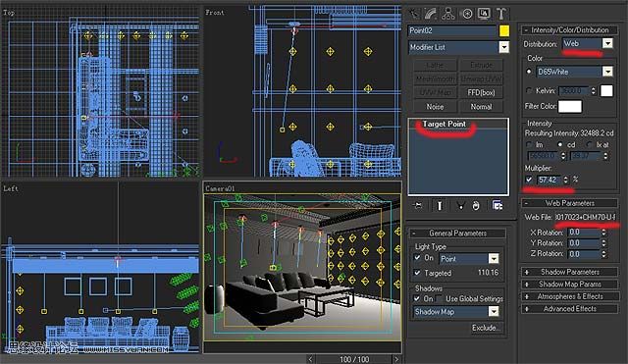
Task: Open the Utilities hammer tab
Action: [500, 14]
